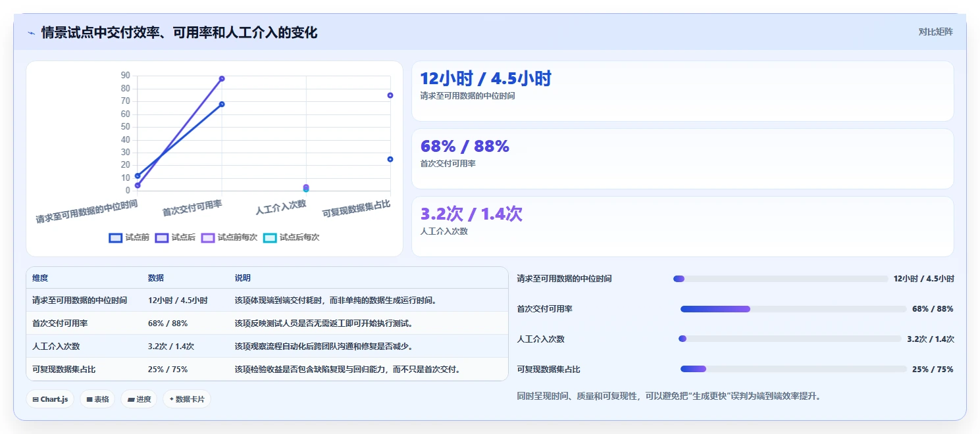
Task: Click the Chart.js tag chip
Action: [50, 399]
